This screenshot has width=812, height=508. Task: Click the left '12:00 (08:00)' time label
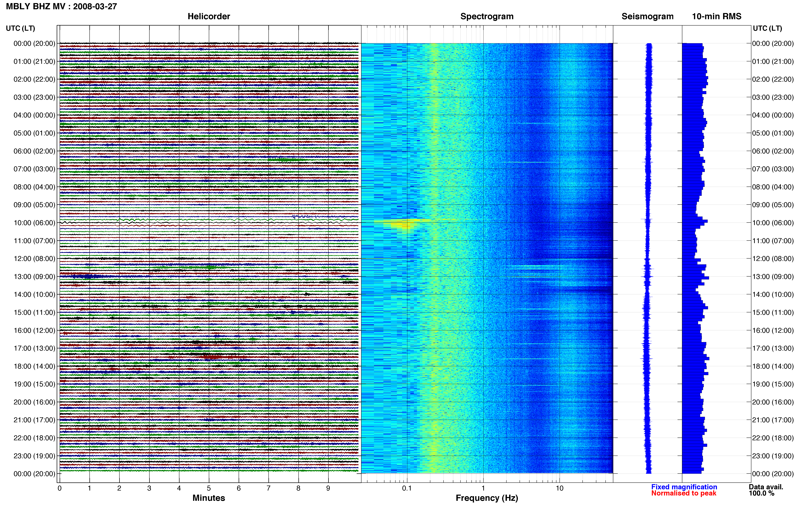pyautogui.click(x=34, y=259)
